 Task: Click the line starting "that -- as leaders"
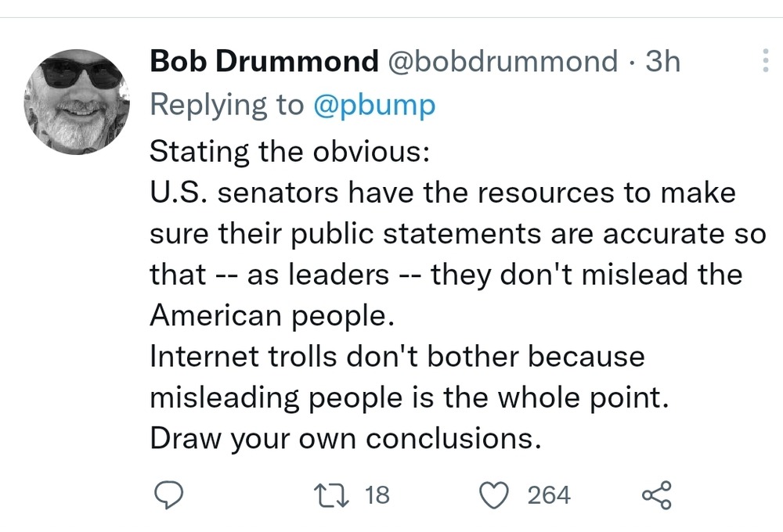click(x=446, y=274)
